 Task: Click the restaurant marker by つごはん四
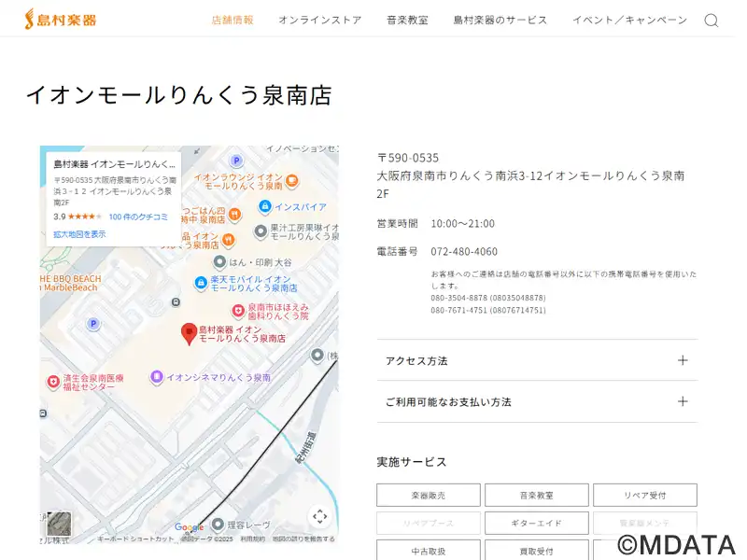coord(234,215)
